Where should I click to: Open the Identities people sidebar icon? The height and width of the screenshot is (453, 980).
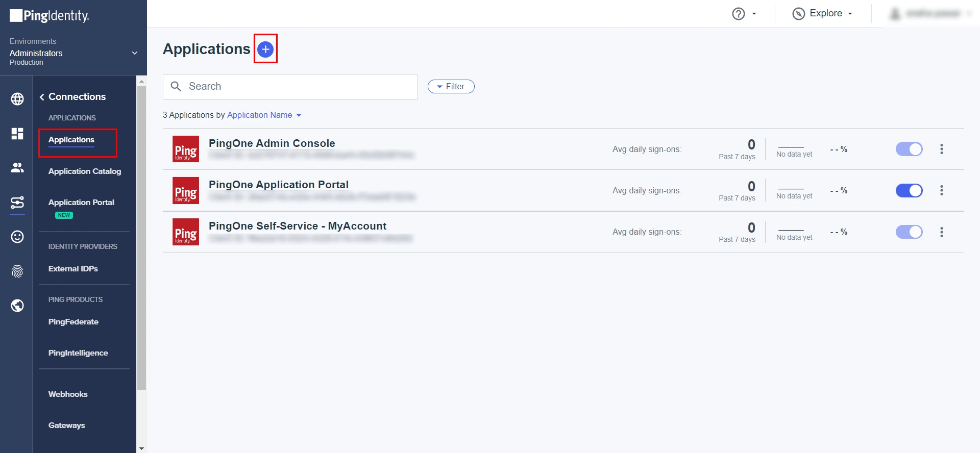(17, 167)
